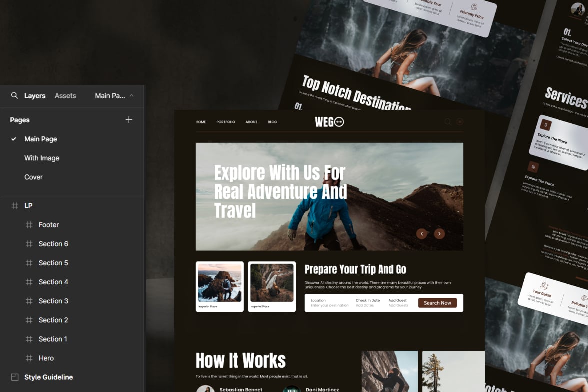
Task: Click the frame icon beside Section 5
Action: point(29,263)
